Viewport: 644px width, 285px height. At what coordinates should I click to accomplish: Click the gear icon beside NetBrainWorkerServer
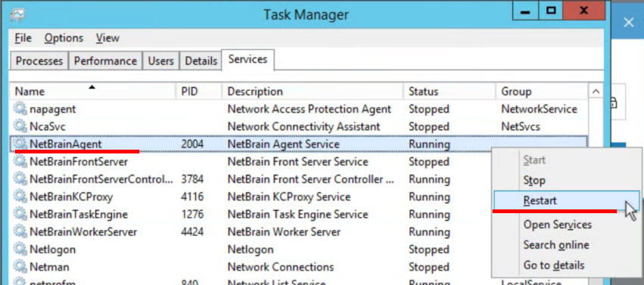[20, 232]
